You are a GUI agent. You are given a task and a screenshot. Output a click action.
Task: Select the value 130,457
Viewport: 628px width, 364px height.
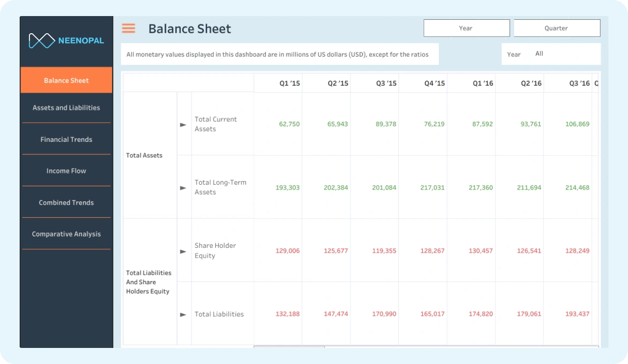(481, 251)
